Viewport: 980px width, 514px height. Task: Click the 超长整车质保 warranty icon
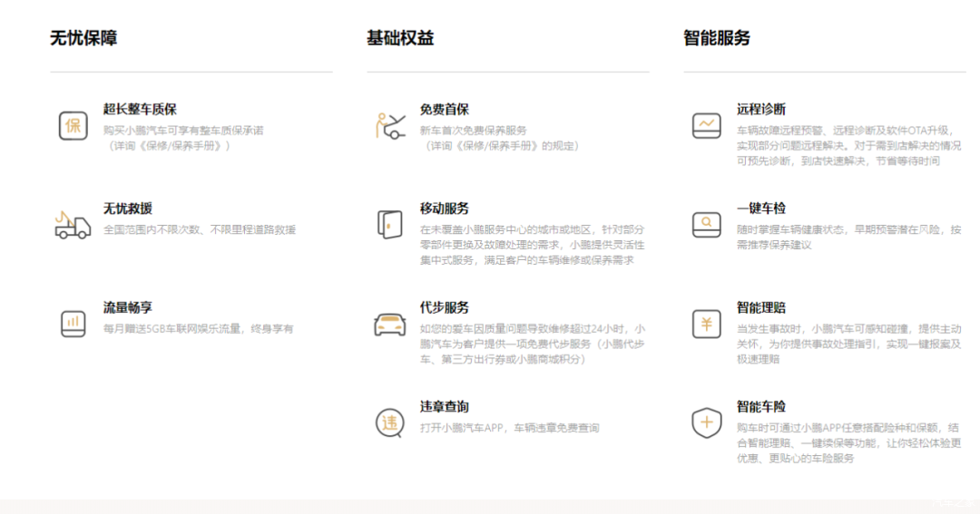click(x=73, y=125)
